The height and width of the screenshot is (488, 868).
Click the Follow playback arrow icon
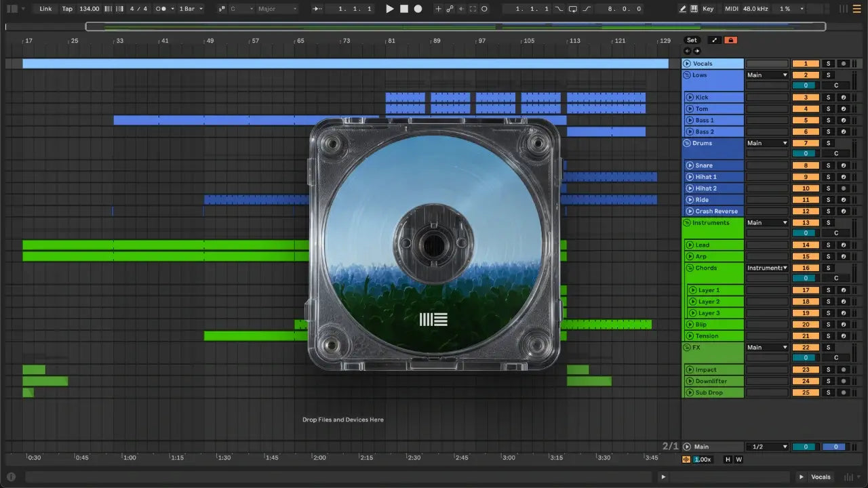317,9
